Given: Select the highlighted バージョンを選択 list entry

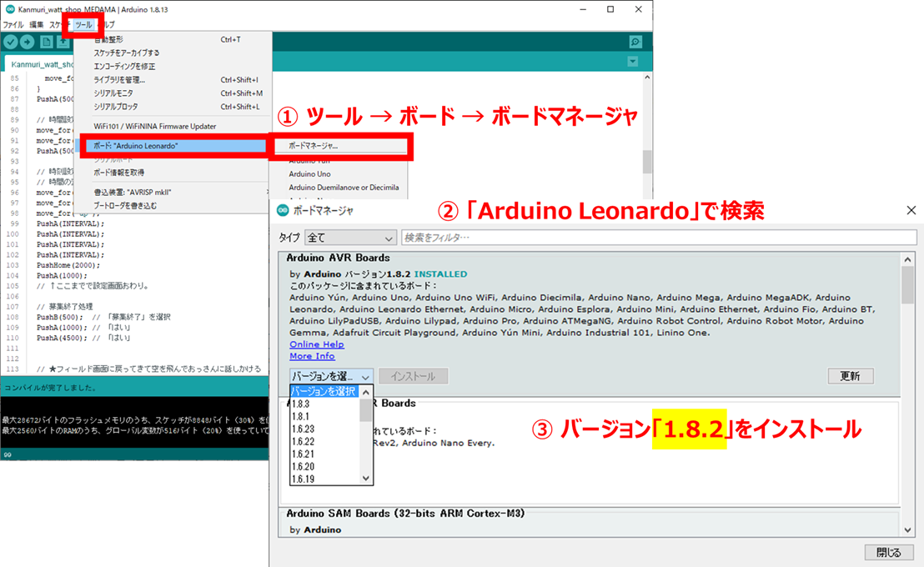Looking at the screenshot, I should 324,391.
